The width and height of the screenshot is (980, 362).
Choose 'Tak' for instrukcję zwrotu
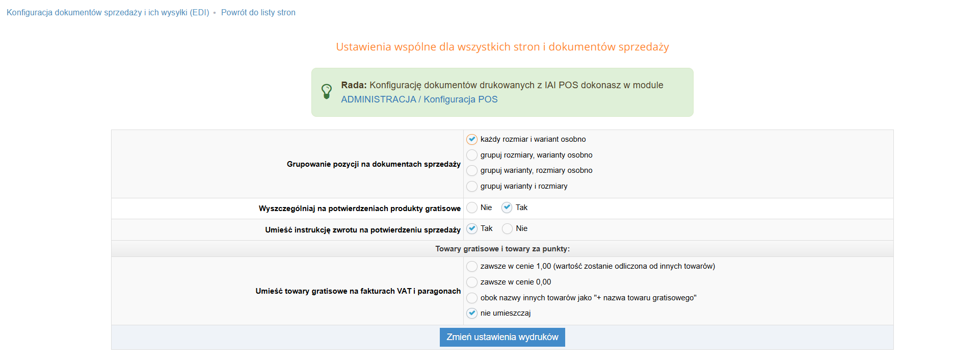(x=472, y=228)
